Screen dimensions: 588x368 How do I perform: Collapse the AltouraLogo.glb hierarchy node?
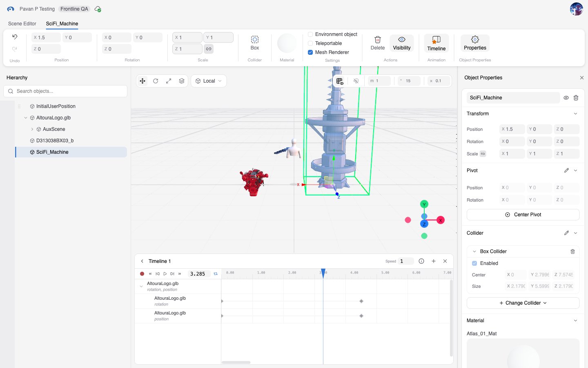point(26,118)
